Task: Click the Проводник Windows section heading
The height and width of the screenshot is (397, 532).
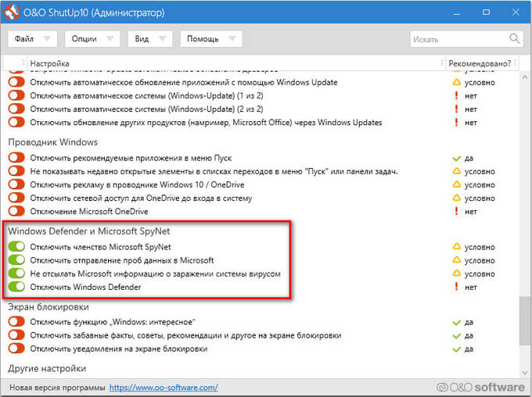Action: coord(53,141)
